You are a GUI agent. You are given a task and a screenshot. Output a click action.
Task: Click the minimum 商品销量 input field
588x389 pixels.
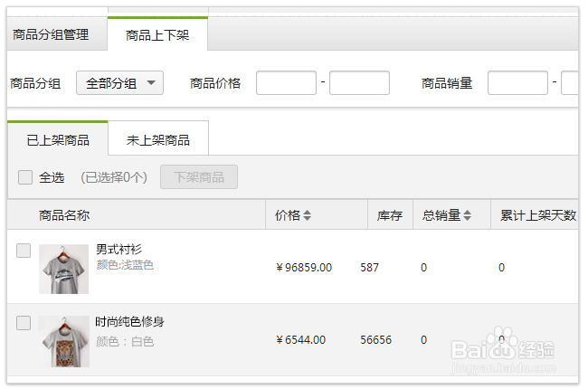(x=517, y=83)
